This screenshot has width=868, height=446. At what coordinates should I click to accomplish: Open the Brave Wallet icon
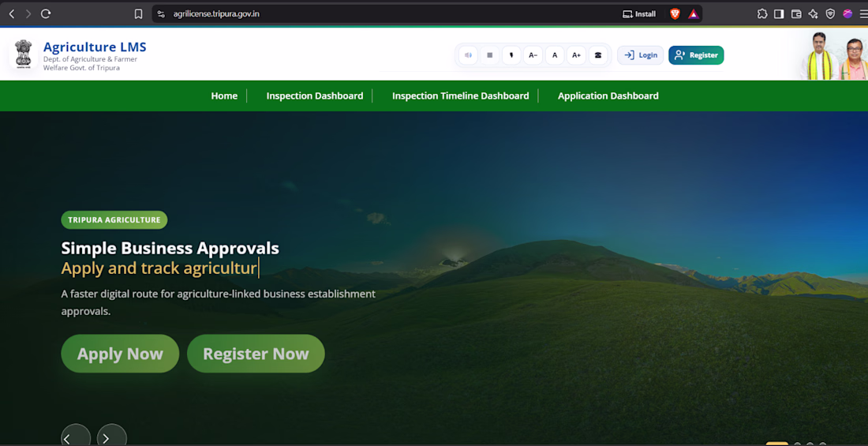point(796,14)
